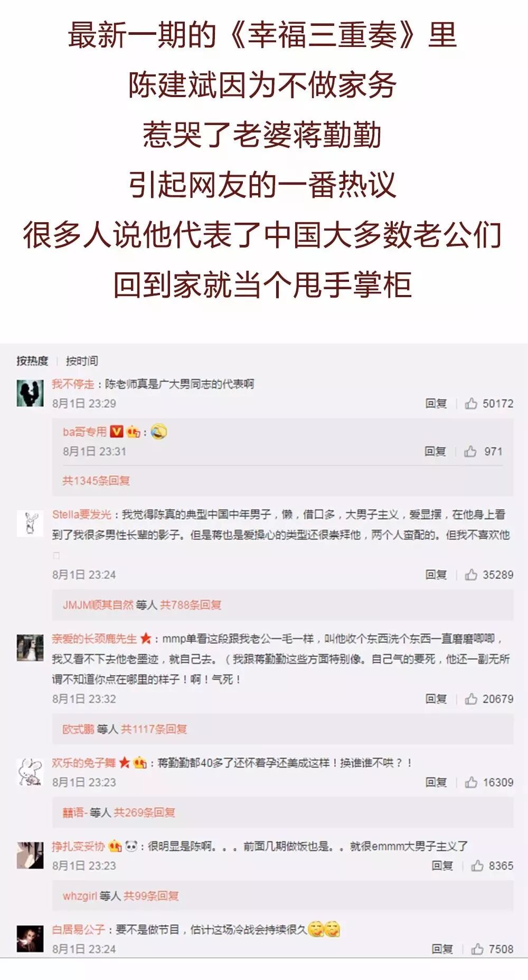Expand 共788条回复 under Stella's comment

(191, 605)
